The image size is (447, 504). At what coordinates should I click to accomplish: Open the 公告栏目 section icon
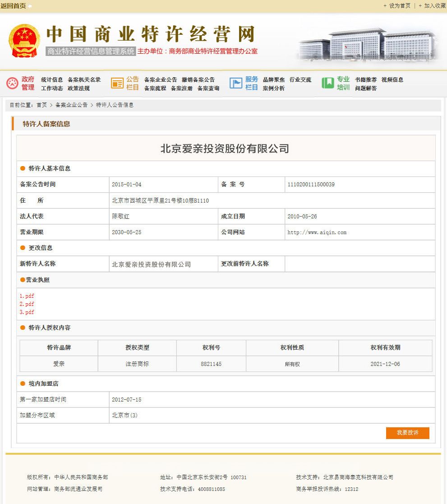tap(117, 83)
